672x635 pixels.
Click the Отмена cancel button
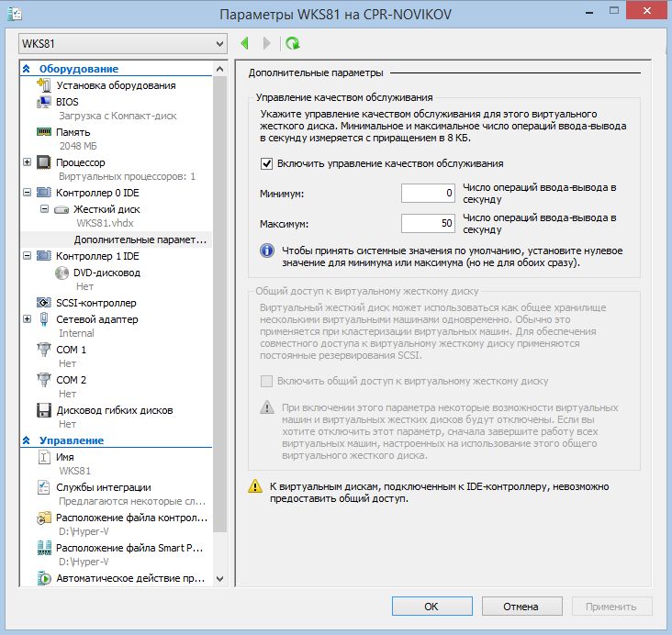coord(521,607)
